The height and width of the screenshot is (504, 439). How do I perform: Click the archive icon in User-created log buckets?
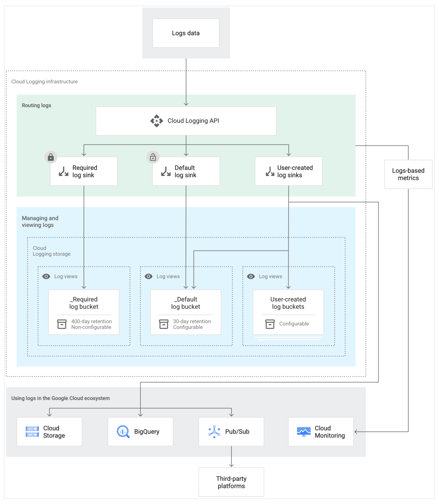(x=270, y=324)
